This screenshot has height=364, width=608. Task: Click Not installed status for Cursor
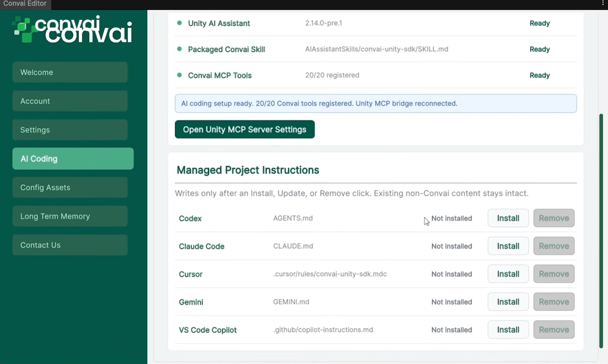tap(451, 274)
